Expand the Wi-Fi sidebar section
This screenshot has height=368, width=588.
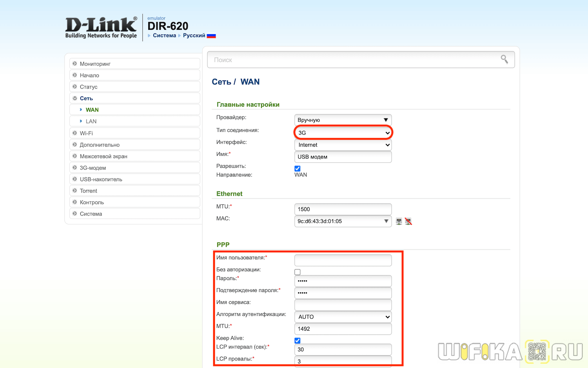coord(135,133)
